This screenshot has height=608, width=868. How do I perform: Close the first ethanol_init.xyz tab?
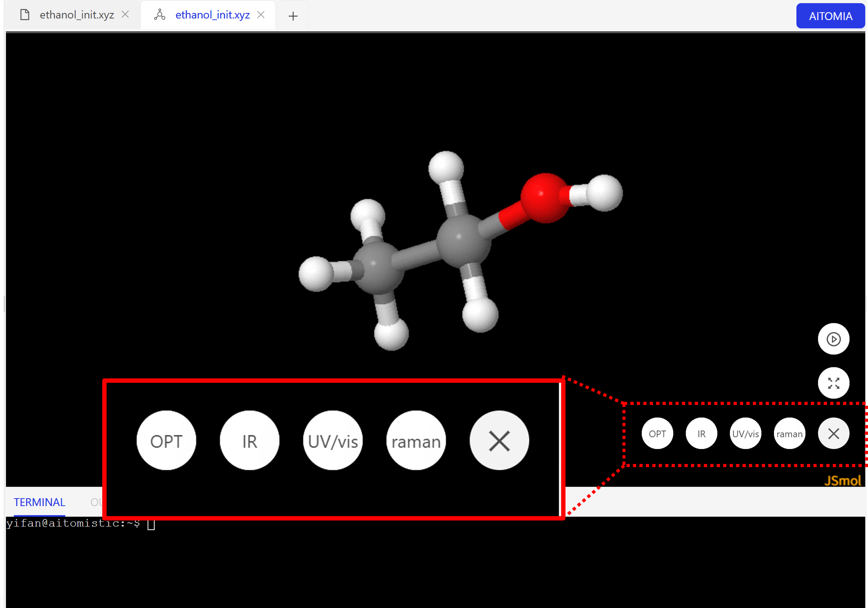(x=125, y=15)
